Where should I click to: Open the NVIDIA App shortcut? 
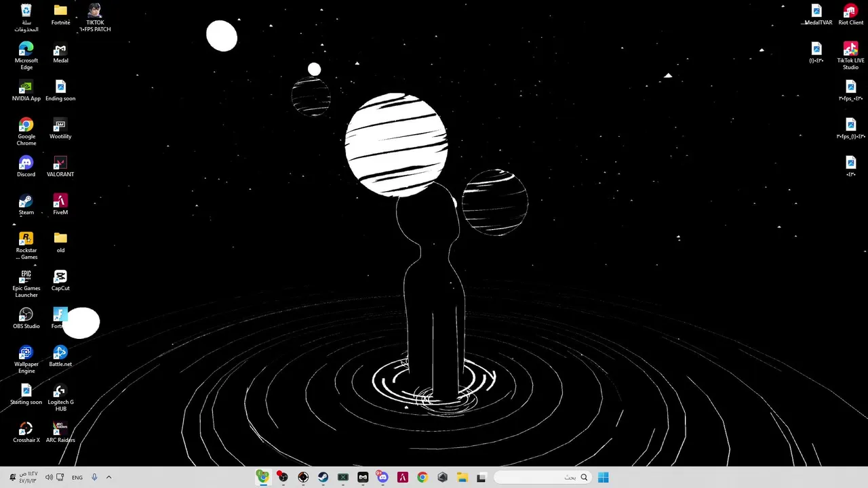[x=26, y=90]
